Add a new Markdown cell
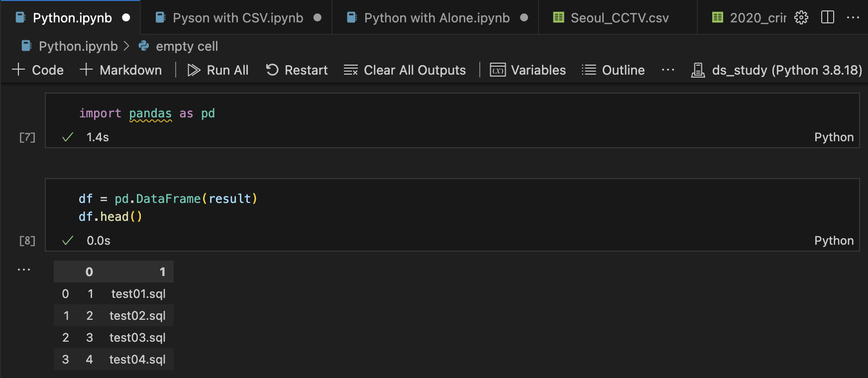The height and width of the screenshot is (378, 868). (120, 70)
